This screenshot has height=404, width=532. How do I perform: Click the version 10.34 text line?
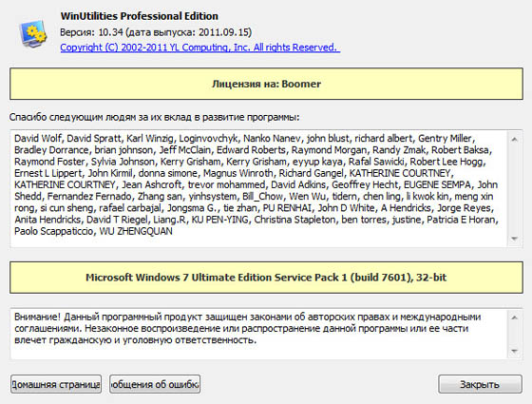point(156,32)
